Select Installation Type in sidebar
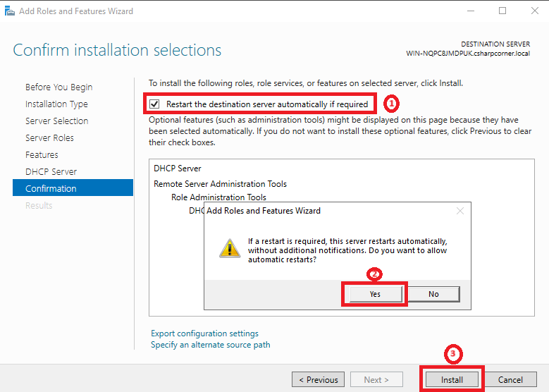 [x=56, y=104]
